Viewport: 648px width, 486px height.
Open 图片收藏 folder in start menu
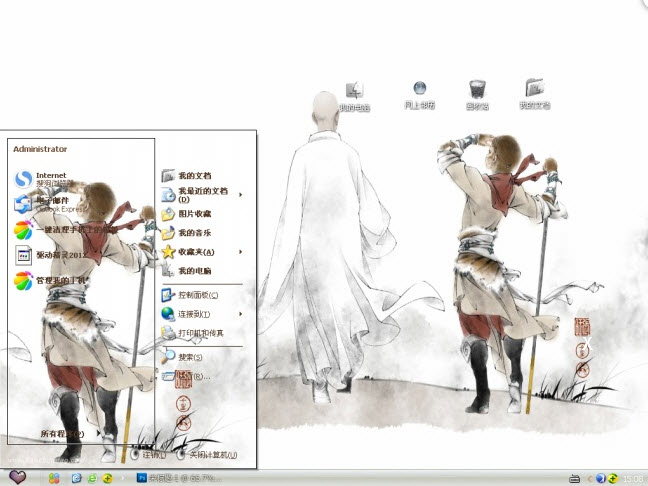(x=186, y=214)
